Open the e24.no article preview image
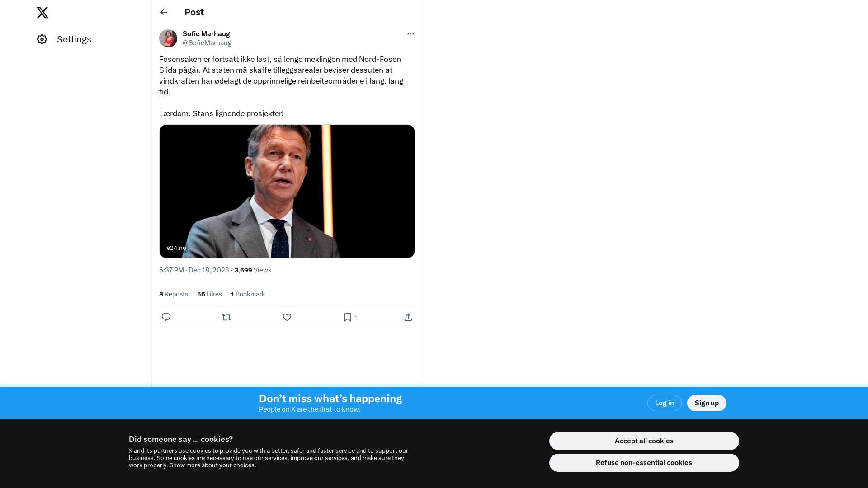This screenshot has width=868, height=488. tap(287, 191)
